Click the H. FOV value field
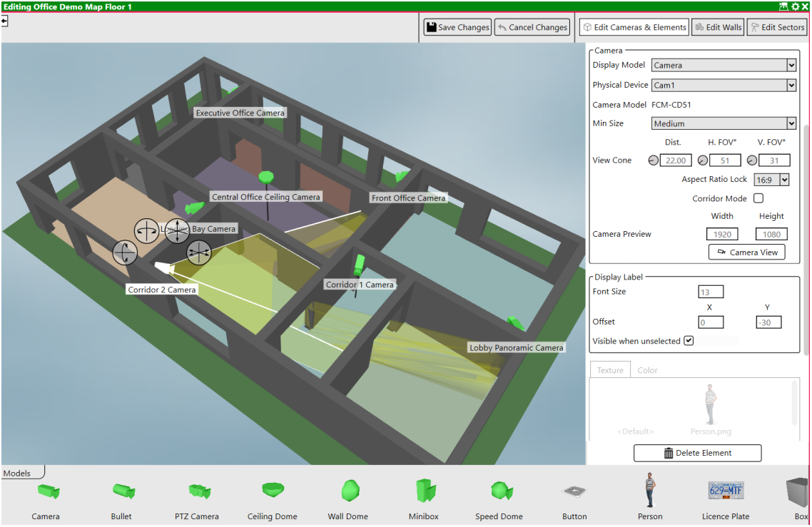812x527 pixels. point(725,160)
